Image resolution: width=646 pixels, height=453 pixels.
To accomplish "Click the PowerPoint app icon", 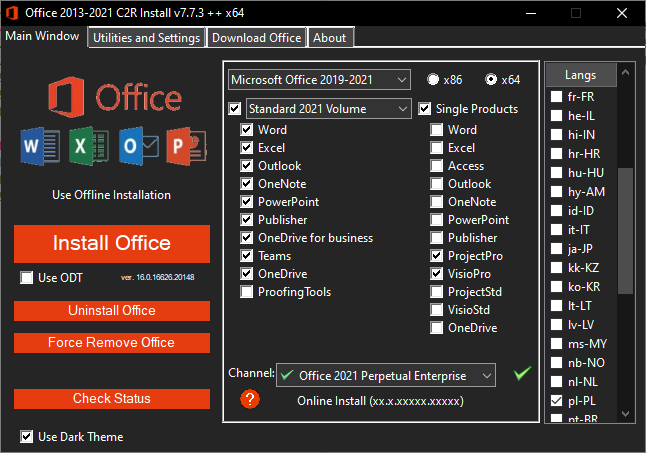I will click(187, 146).
